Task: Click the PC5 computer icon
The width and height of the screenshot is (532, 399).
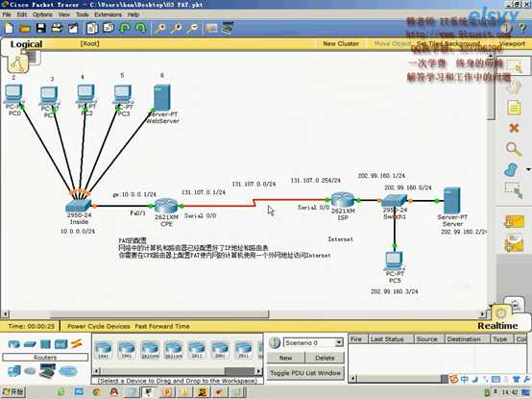Action: coord(395,261)
